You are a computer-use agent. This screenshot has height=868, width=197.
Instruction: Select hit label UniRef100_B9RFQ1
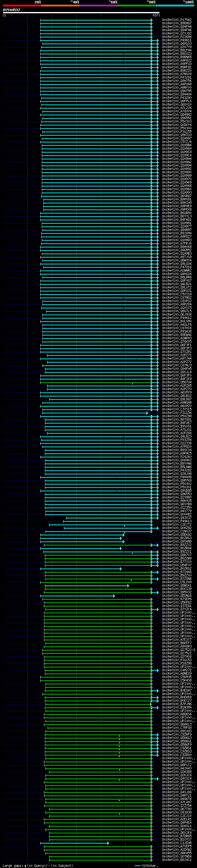click(176, 67)
